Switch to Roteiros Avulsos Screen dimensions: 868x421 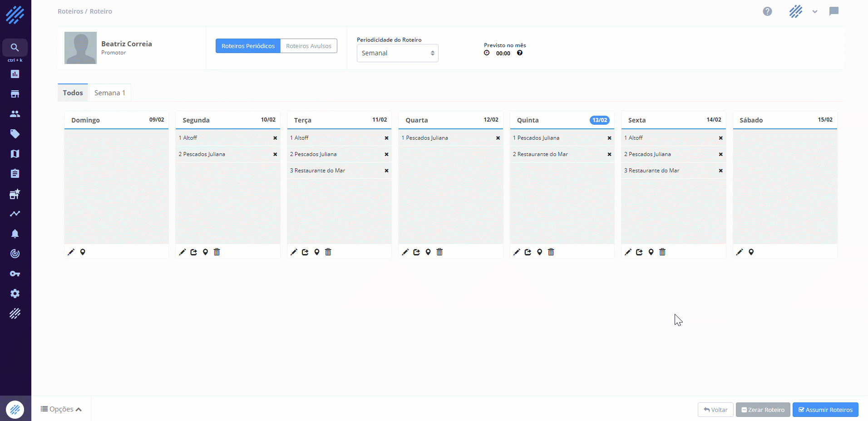click(x=309, y=46)
